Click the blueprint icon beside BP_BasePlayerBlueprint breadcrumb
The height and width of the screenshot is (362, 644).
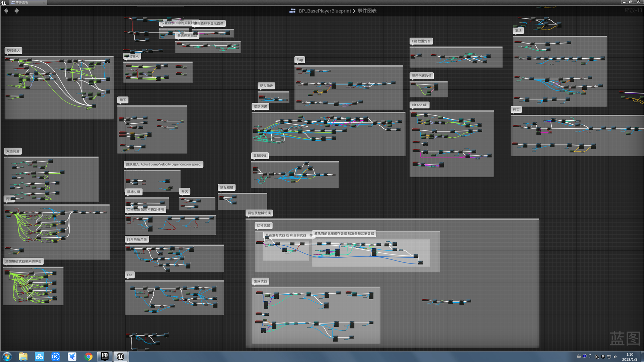coord(292,11)
